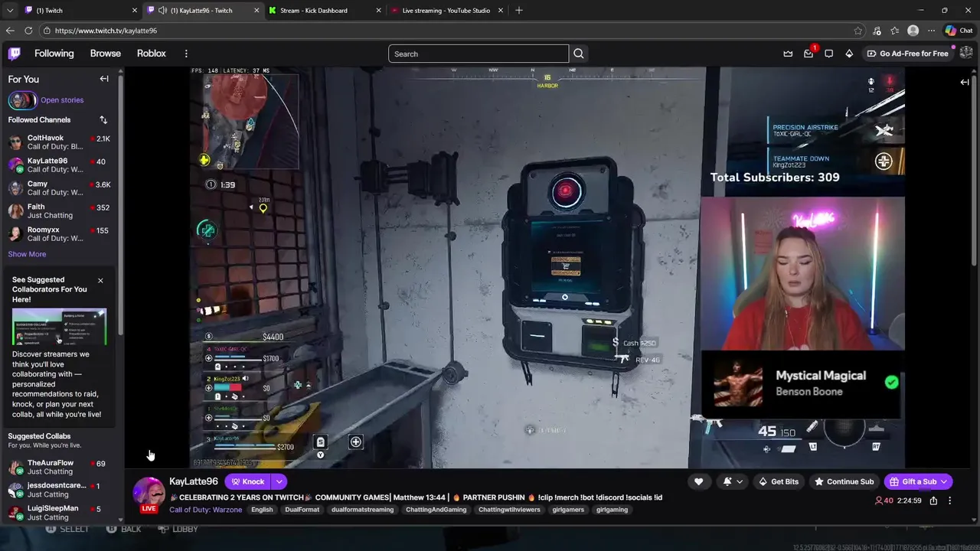Viewport: 980px width, 551px height.
Task: Open new browser tab
Action: pyautogui.click(x=519, y=11)
